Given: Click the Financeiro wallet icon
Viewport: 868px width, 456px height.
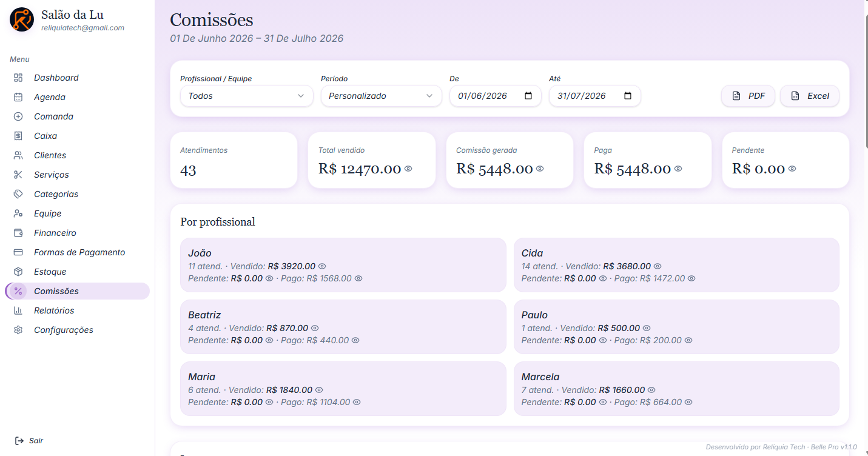Looking at the screenshot, I should point(18,233).
